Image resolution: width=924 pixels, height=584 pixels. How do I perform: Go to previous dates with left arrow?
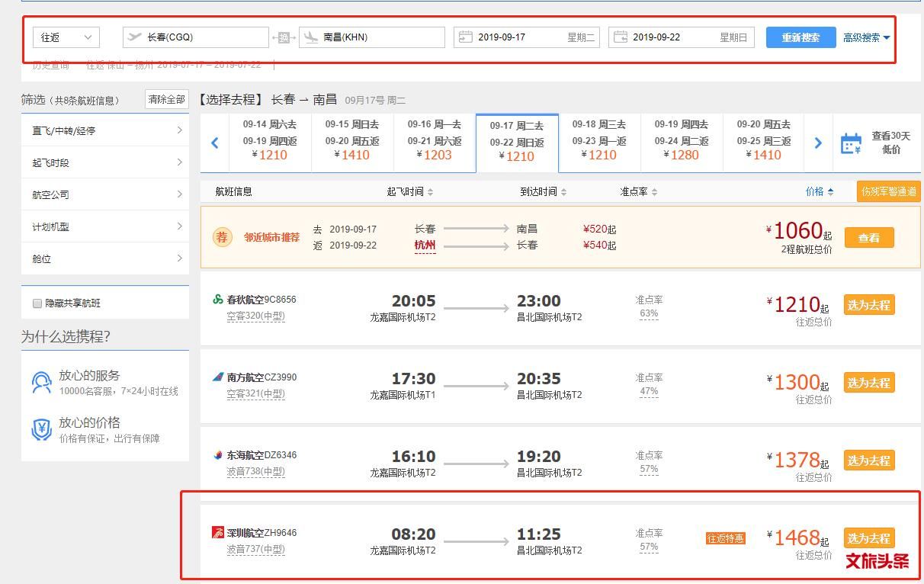click(215, 143)
